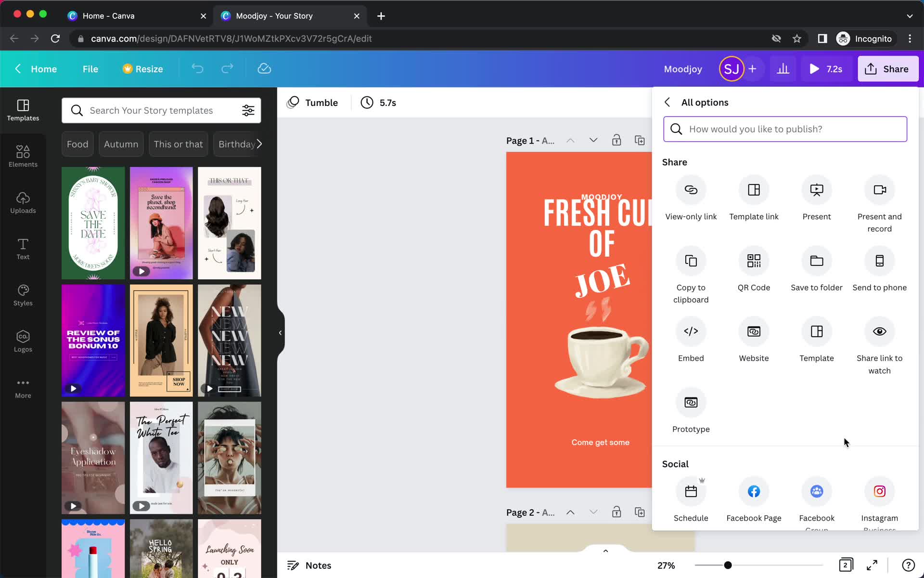Click the Resize button in toolbar
The height and width of the screenshot is (578, 924).
(141, 68)
